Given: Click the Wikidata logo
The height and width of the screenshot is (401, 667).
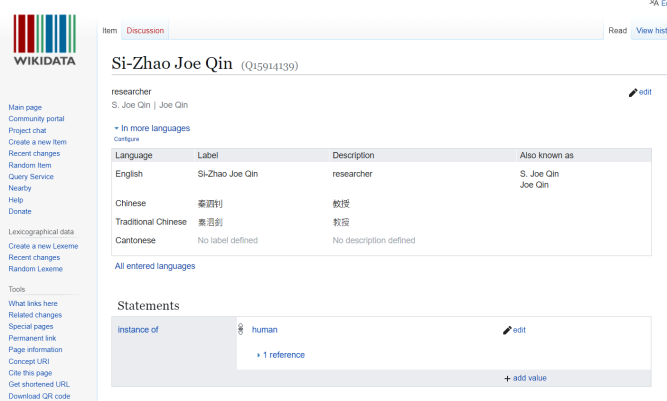Looking at the screenshot, I should [x=44, y=40].
